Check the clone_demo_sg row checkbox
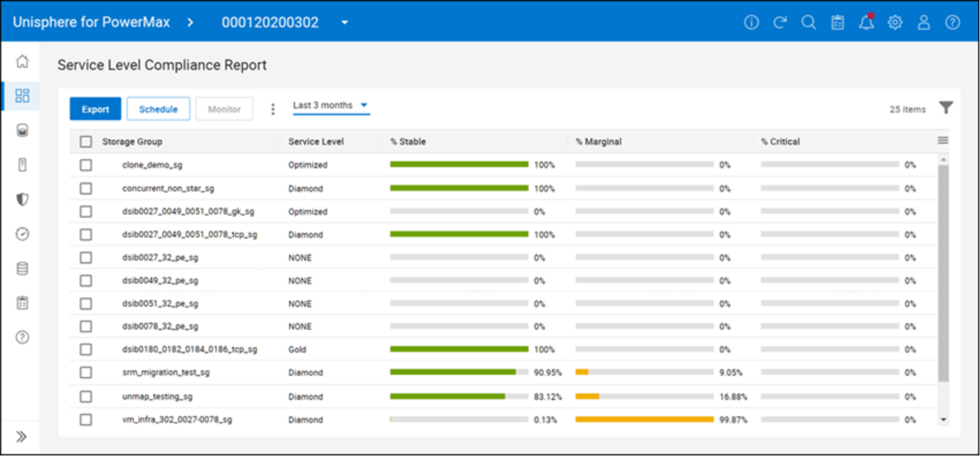Viewport: 980px width, 456px height. coord(86,165)
